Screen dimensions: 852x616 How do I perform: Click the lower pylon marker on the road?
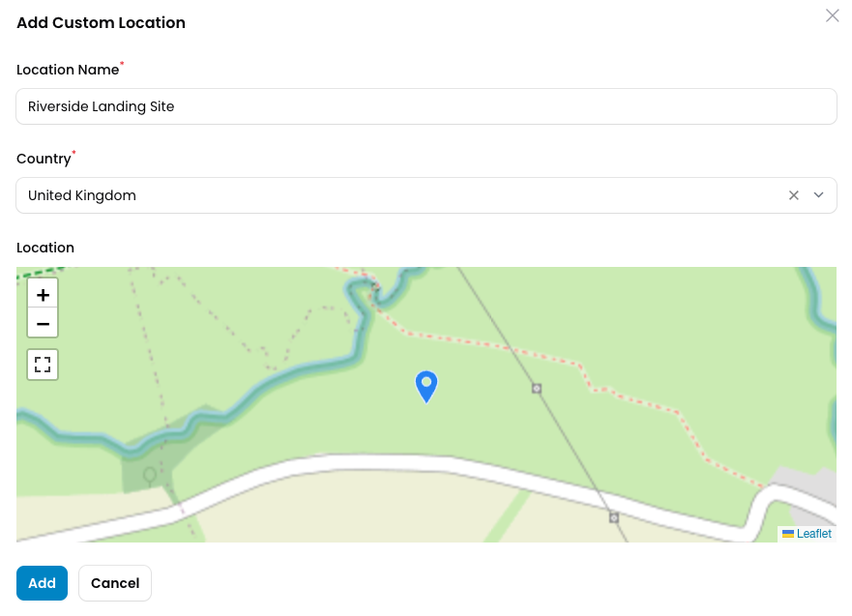click(613, 517)
